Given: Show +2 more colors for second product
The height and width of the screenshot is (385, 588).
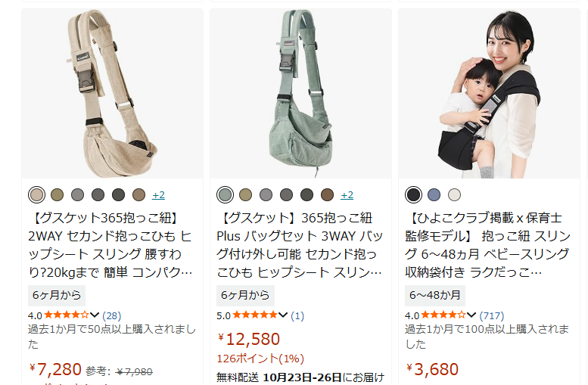Looking at the screenshot, I should coord(347,195).
